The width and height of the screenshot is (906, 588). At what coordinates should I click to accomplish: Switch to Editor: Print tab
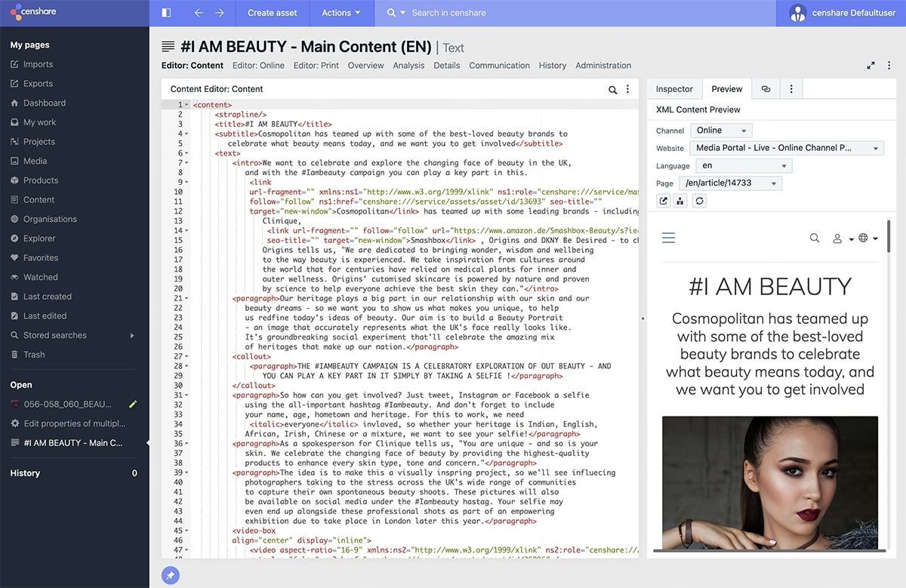[x=316, y=66]
